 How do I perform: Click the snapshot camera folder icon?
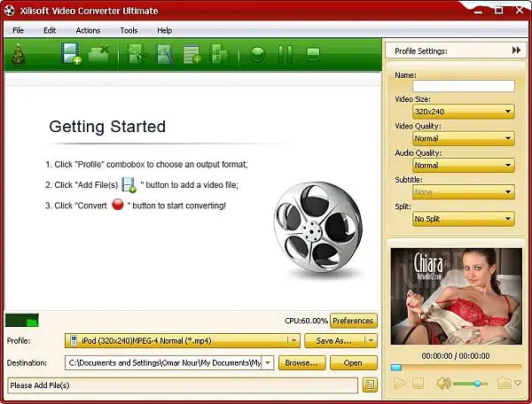pos(505,384)
